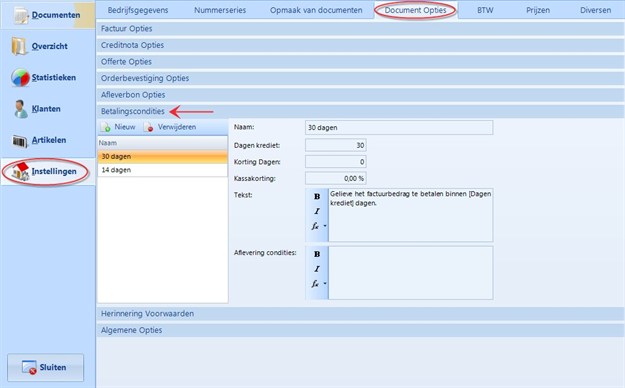The height and width of the screenshot is (388, 625).
Task: Go to the Overzicht menu label
Action: (x=50, y=46)
